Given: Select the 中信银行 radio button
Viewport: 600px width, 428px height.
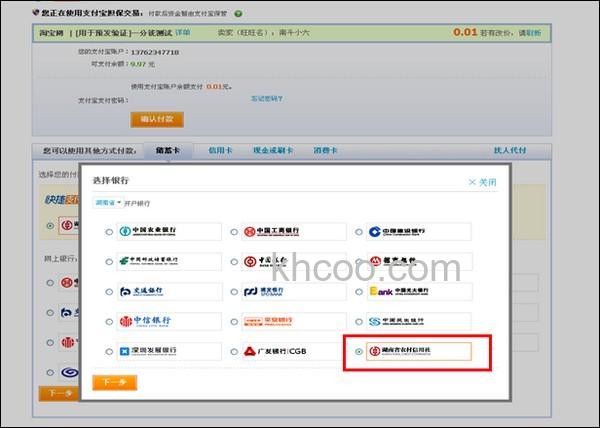Looking at the screenshot, I should pyautogui.click(x=109, y=322).
